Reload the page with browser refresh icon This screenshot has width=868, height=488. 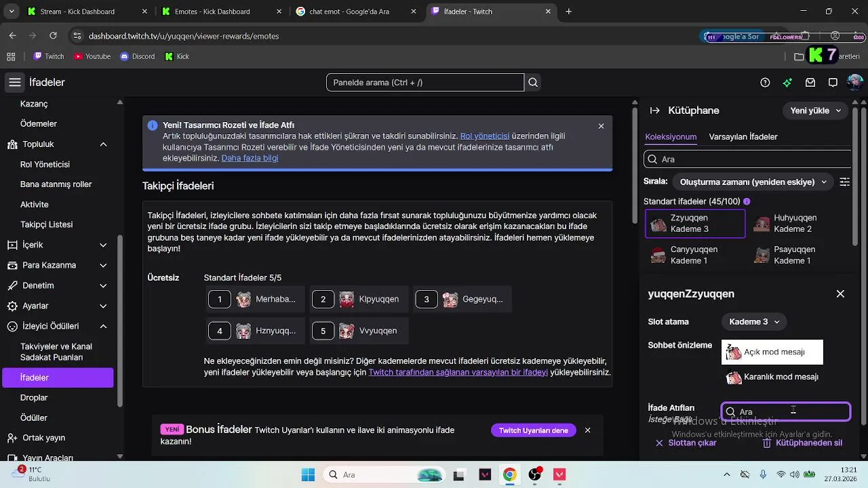(53, 36)
